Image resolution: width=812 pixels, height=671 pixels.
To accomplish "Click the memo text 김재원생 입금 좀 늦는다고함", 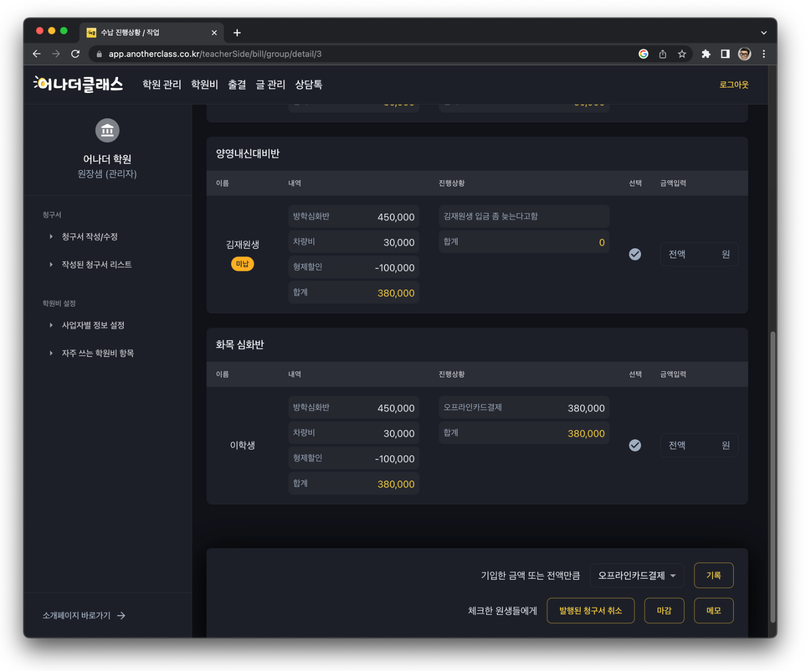I will [490, 216].
